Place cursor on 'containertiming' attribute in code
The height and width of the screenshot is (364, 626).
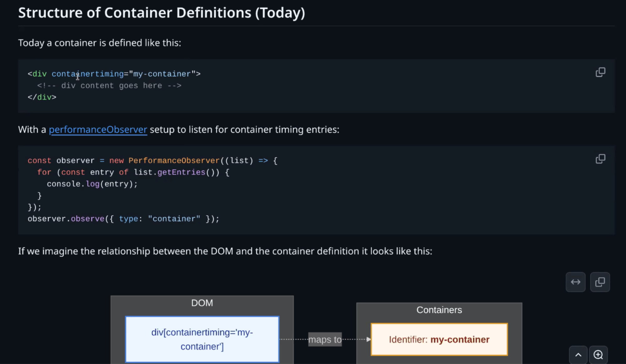(x=87, y=74)
